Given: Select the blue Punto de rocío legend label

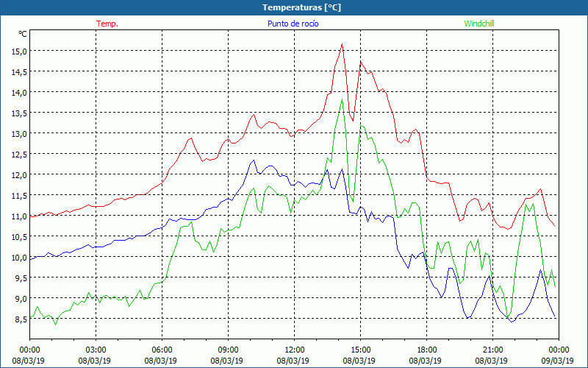Looking at the screenshot, I should (293, 24).
